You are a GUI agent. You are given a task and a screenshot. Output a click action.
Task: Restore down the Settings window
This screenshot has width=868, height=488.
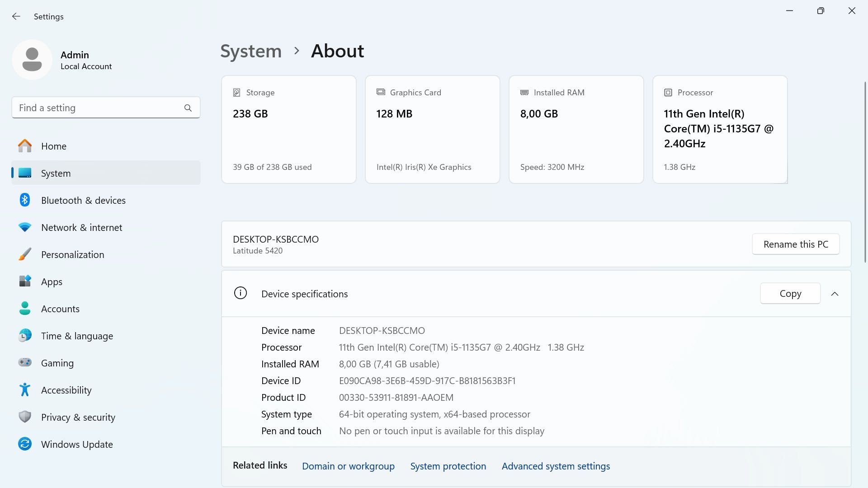point(821,11)
